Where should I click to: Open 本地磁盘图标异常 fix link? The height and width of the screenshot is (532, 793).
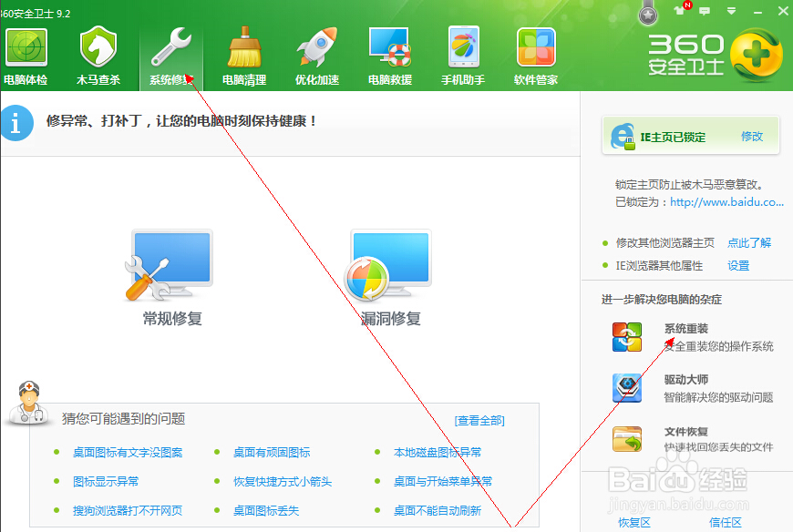(x=438, y=452)
